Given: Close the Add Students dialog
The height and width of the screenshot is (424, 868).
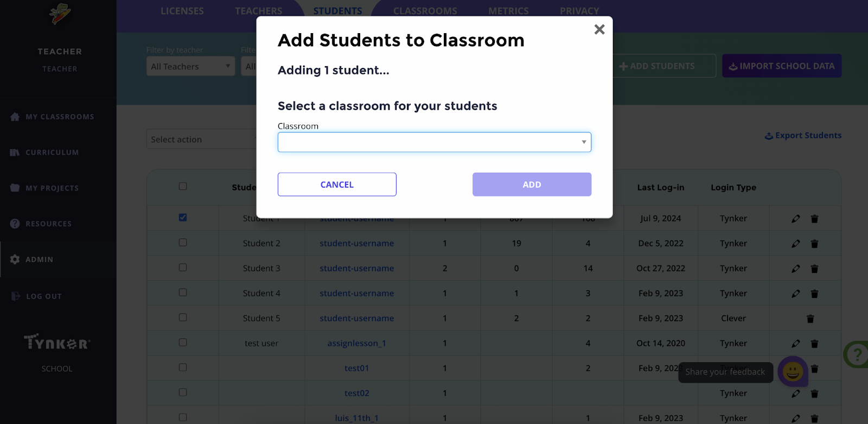Looking at the screenshot, I should tap(599, 29).
